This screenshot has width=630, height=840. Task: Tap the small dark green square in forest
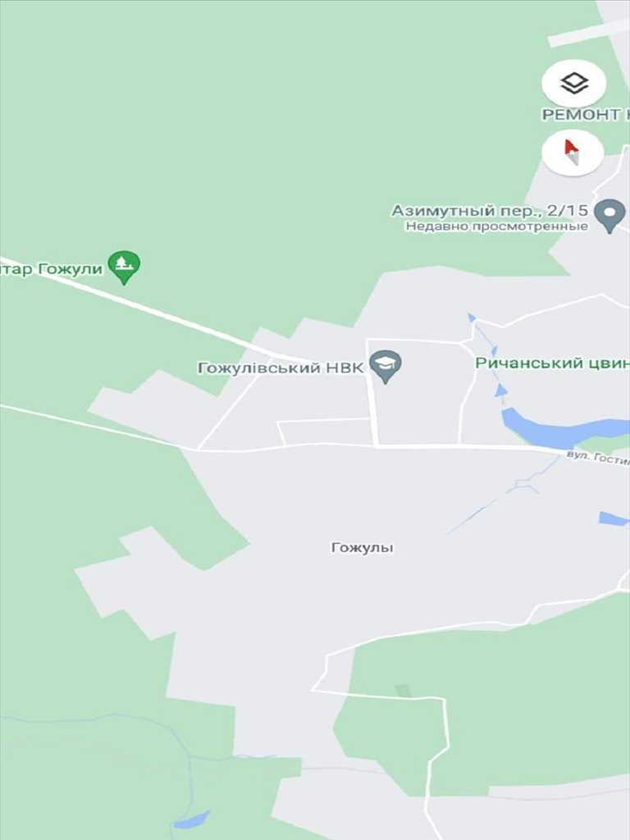(x=404, y=691)
